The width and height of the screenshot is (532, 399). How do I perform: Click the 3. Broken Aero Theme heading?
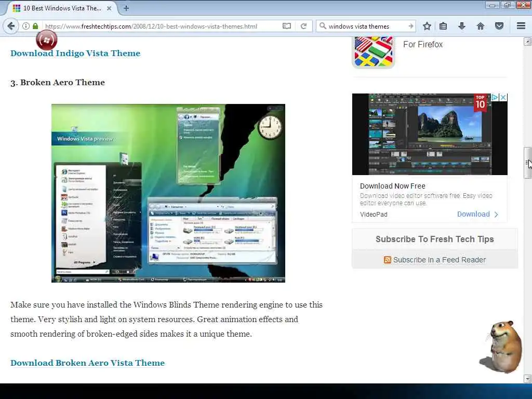[58, 83]
